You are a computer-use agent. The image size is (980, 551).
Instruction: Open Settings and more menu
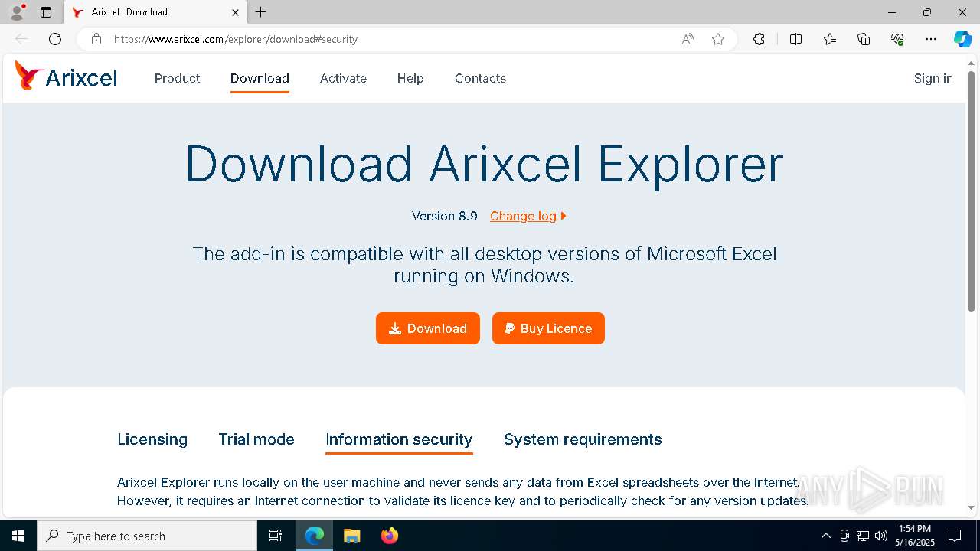point(931,39)
